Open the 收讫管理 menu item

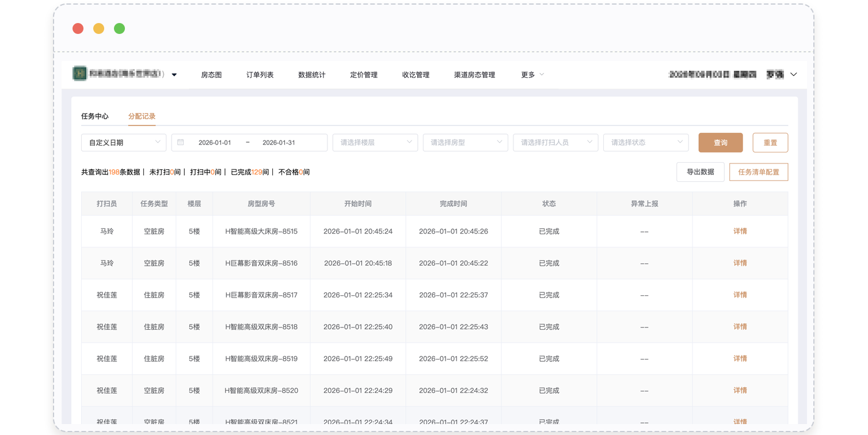tap(416, 75)
